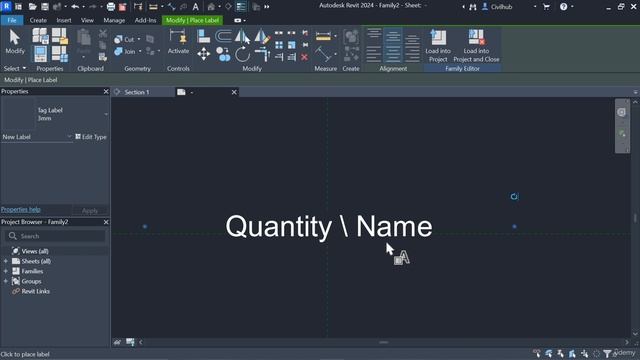Click the Move tool icon
This screenshot has height=360, width=640.
point(203,54)
